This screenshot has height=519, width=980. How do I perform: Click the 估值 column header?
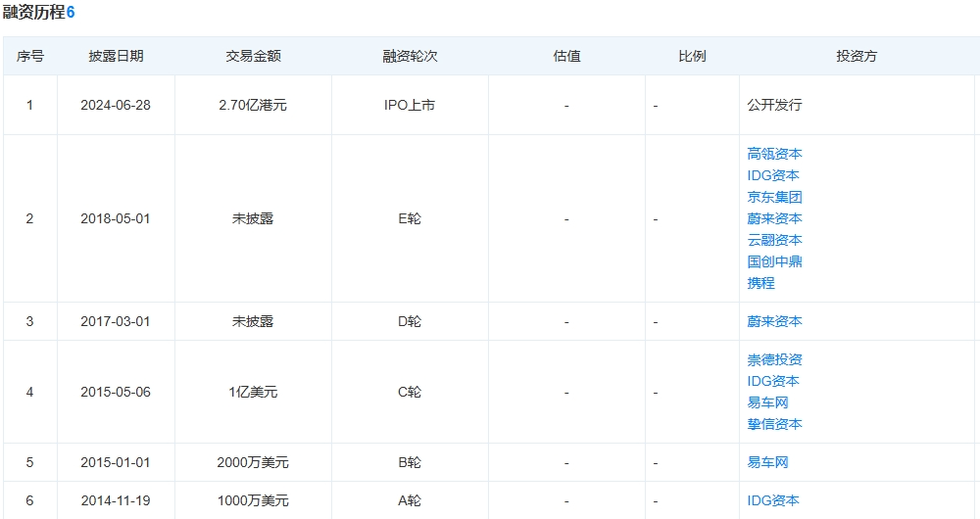click(x=566, y=56)
